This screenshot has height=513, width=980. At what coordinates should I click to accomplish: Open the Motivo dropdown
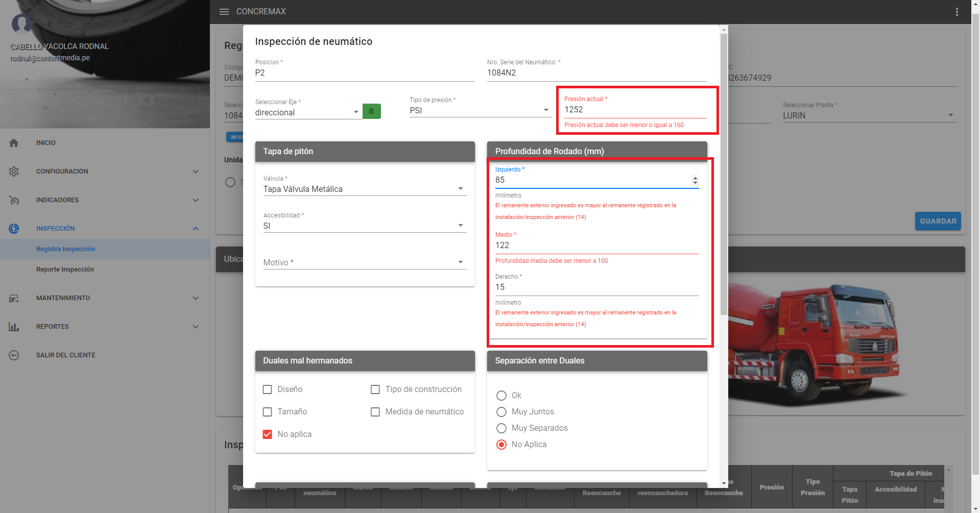364,262
